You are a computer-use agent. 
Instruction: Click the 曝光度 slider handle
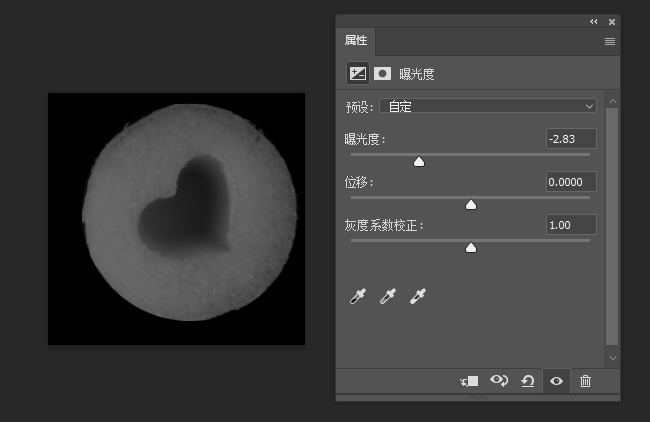point(419,162)
